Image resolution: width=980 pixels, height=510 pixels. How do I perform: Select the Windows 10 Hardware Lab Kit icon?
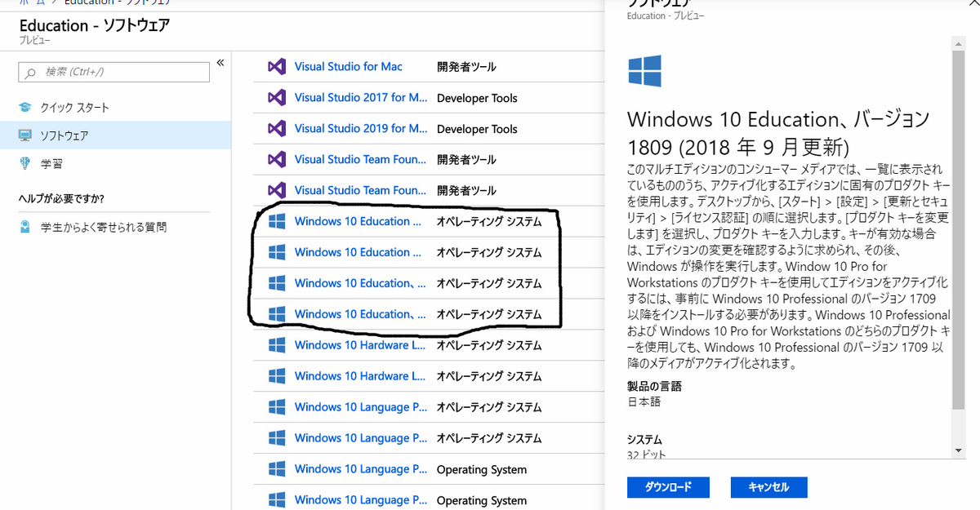[277, 345]
